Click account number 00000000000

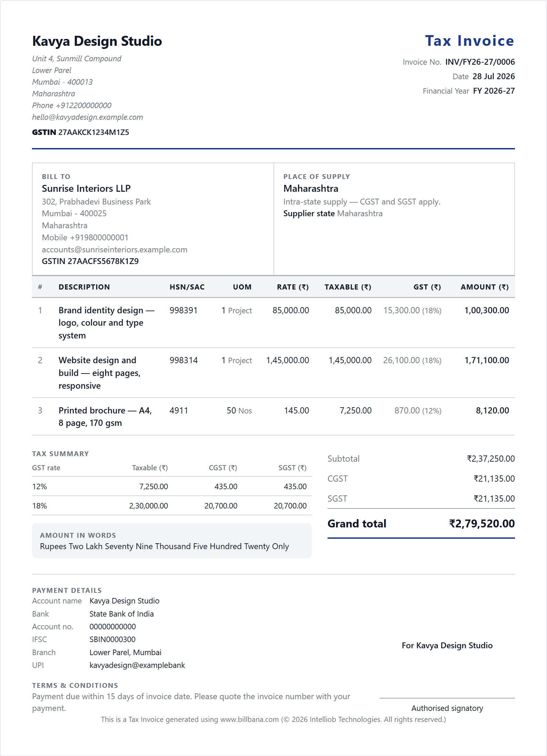click(x=113, y=627)
